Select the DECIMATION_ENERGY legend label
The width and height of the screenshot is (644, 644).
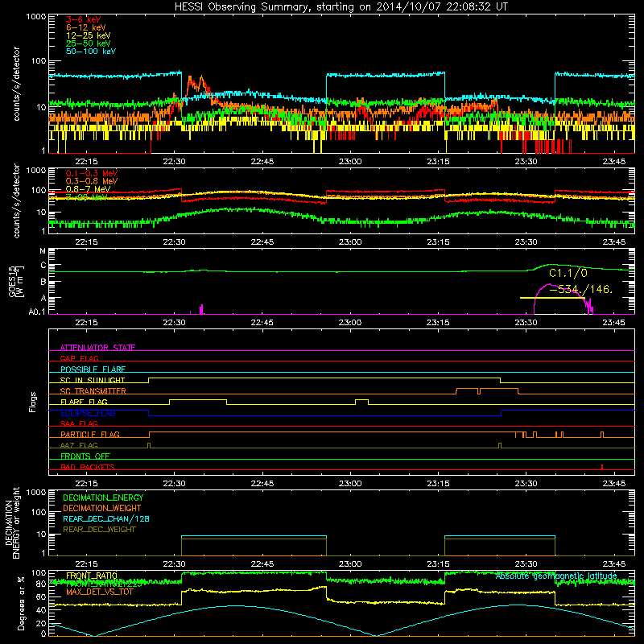(x=103, y=497)
